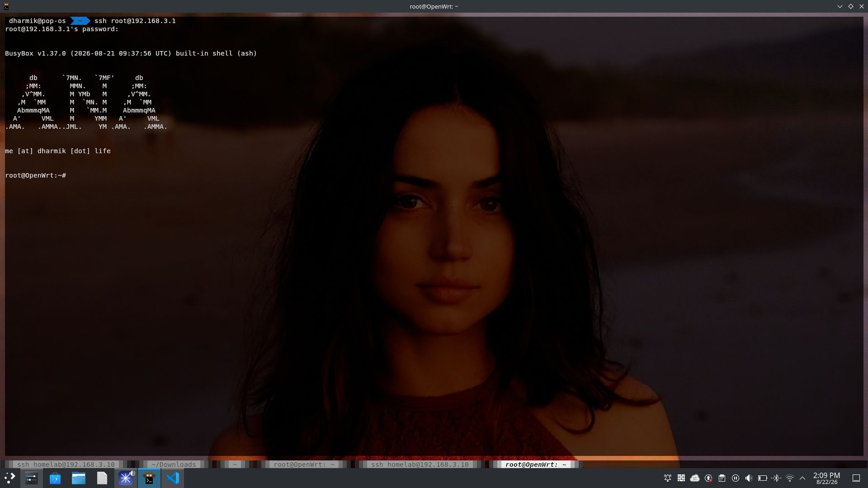Screen dimensions: 868x488
Task: Open the audio volume tray icon
Action: point(749,478)
